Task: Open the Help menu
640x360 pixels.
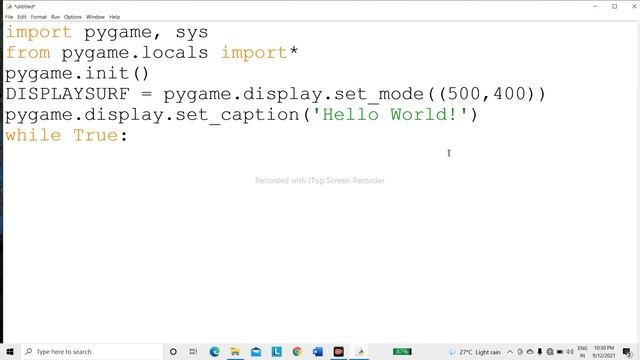Action: pyautogui.click(x=114, y=17)
